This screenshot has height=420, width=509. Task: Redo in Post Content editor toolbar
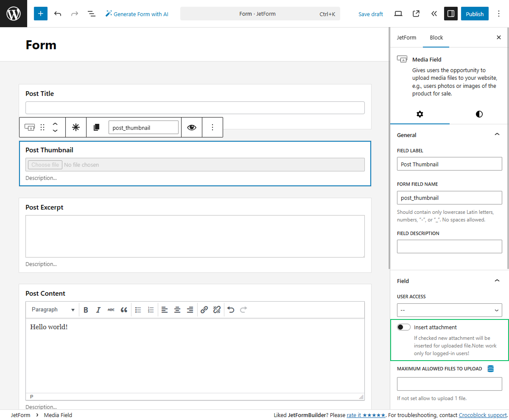pos(243,310)
